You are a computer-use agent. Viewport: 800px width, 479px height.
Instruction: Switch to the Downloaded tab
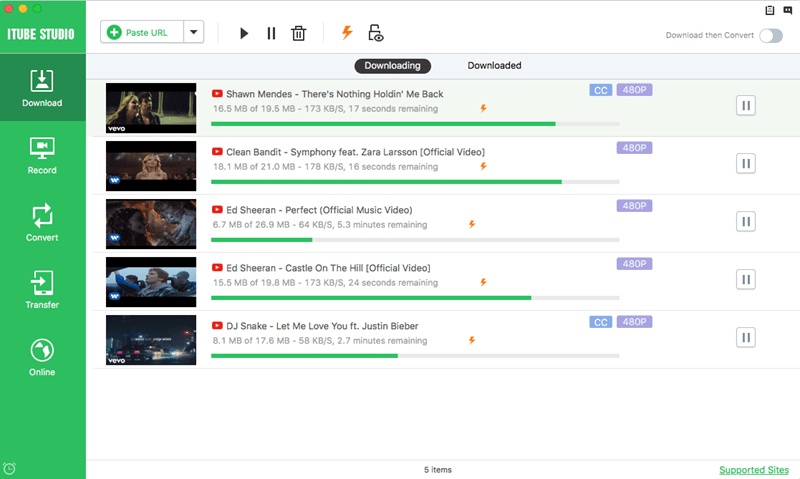pos(494,65)
